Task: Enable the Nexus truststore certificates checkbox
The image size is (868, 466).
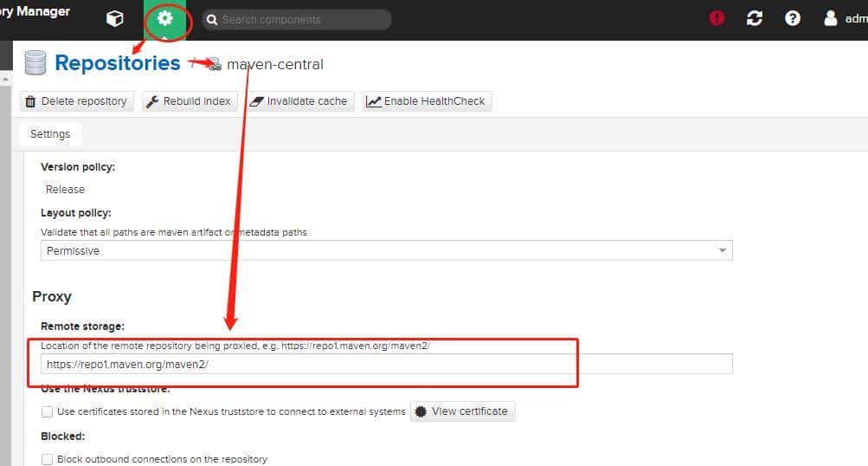Action: 47,411
